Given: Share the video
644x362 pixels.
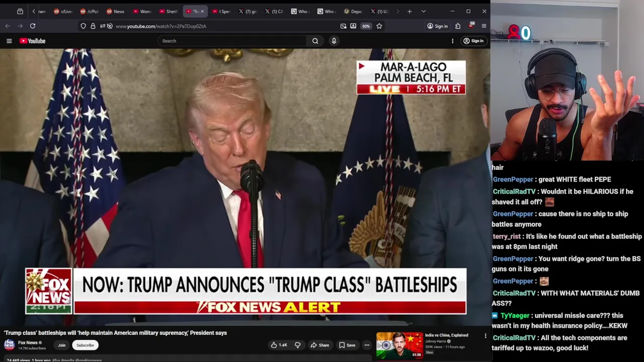Looking at the screenshot, I should (319, 345).
